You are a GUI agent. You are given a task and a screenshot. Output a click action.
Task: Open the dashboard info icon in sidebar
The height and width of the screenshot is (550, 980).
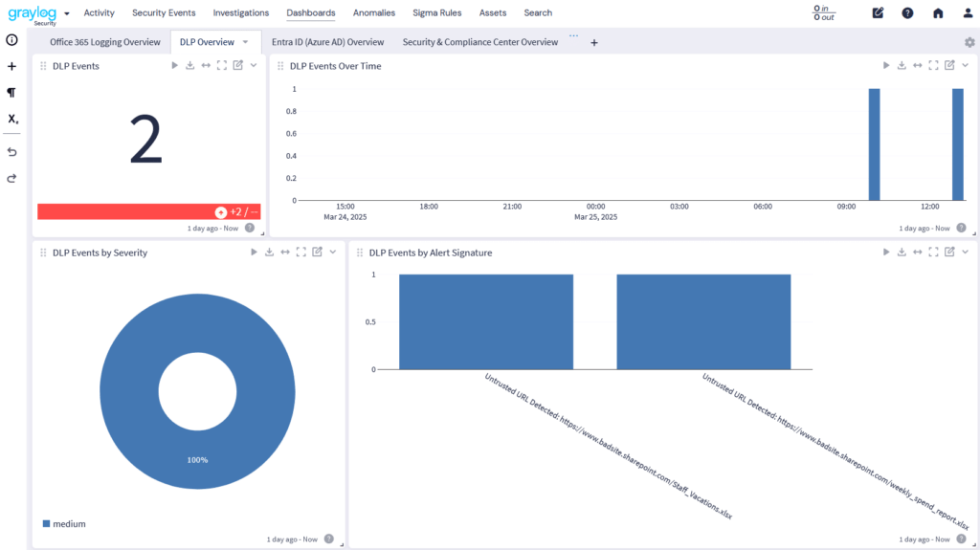(11, 40)
